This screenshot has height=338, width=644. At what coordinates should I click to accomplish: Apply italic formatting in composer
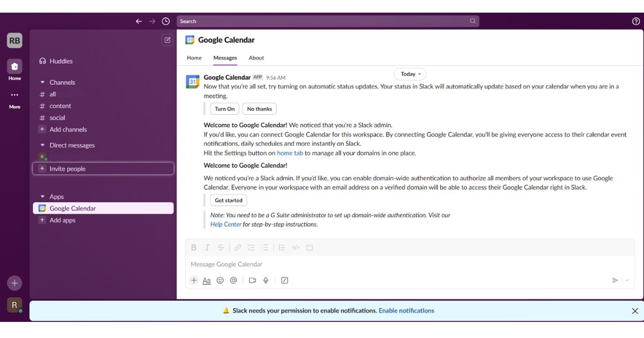click(207, 247)
